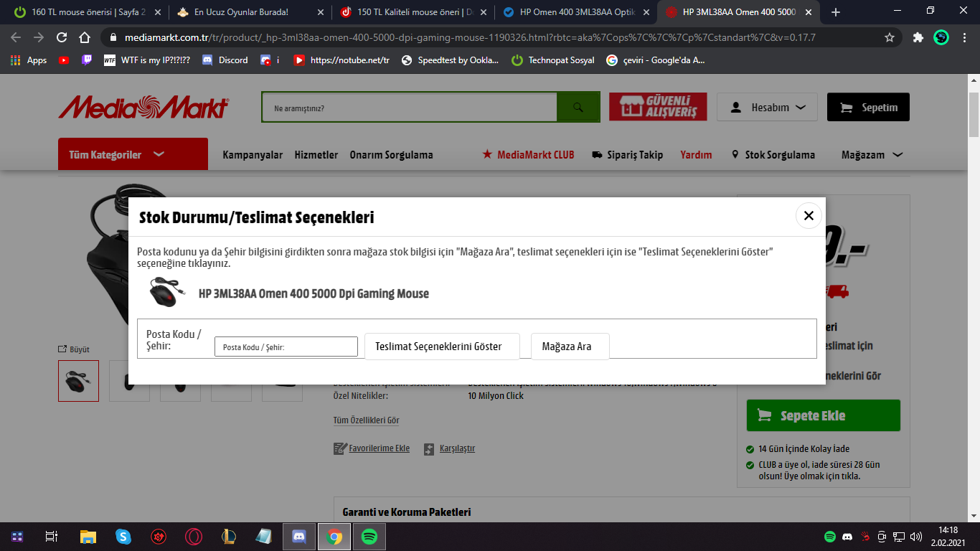Click the MediaMarkt logo
Image resolution: width=980 pixels, height=551 pixels.
(143, 108)
